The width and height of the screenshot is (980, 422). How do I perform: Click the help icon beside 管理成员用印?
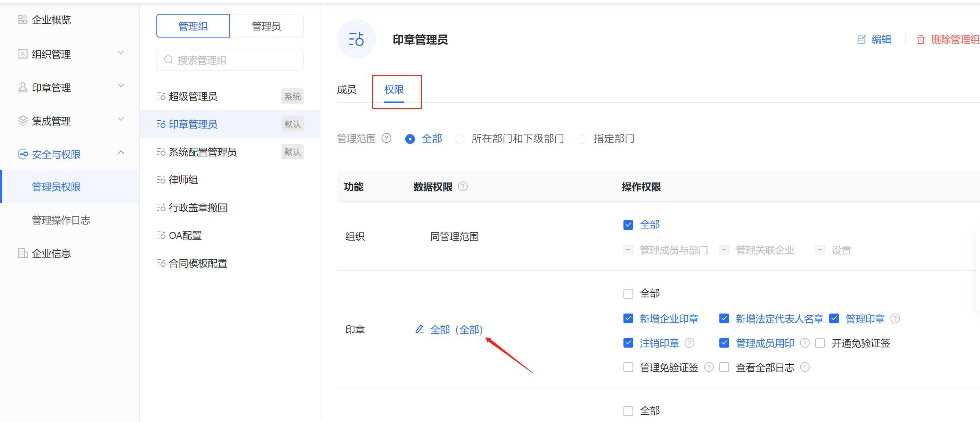click(805, 343)
